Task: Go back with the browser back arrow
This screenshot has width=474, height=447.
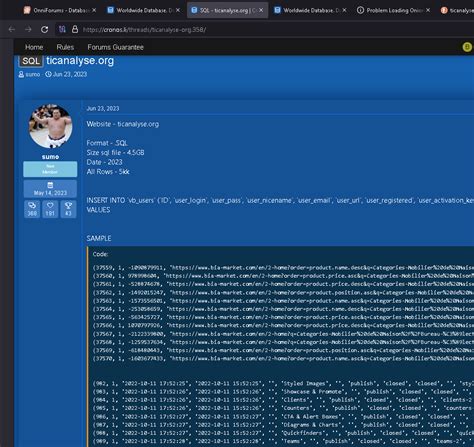Action: click(x=12, y=30)
